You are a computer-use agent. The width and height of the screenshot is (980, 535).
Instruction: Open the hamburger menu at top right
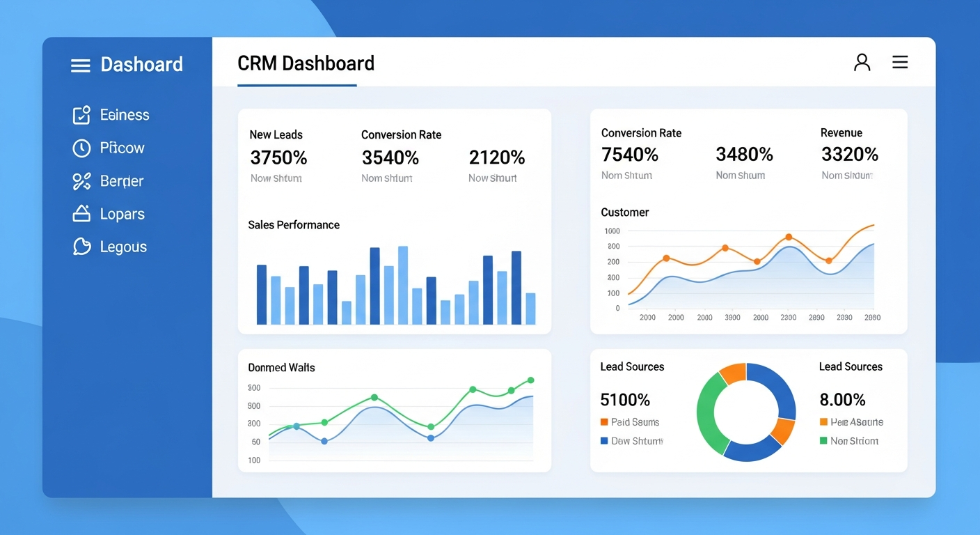(900, 61)
